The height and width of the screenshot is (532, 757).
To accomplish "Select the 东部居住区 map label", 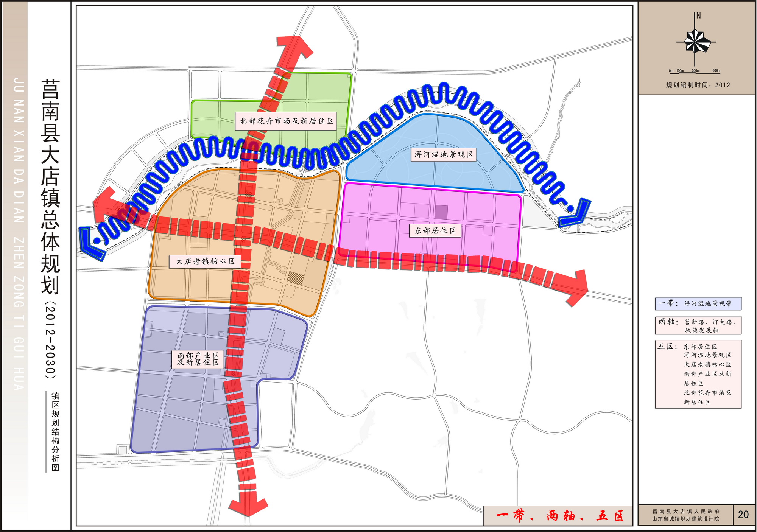I will pos(435,230).
